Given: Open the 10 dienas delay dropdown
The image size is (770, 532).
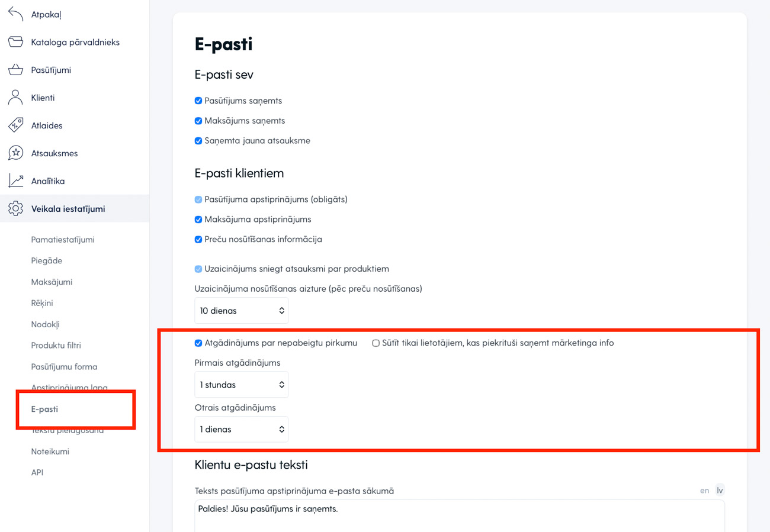Looking at the screenshot, I should (x=241, y=311).
